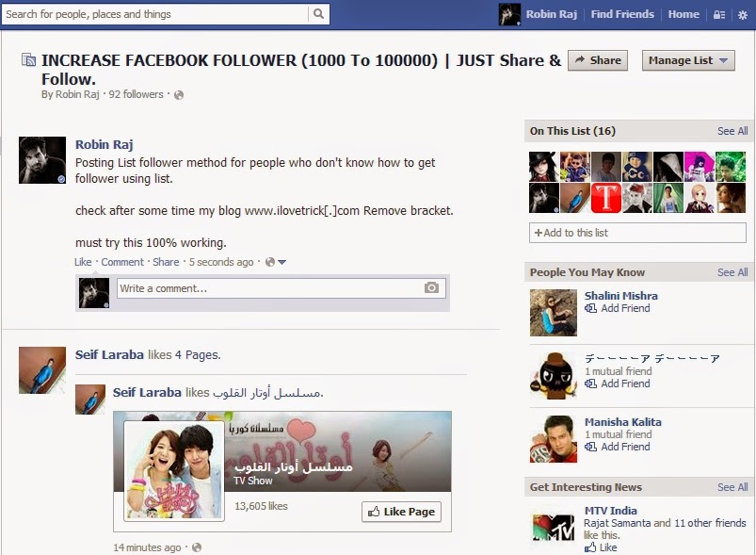Open Seif Laraba's large profile picture
756x555 pixels.
[x=42, y=370]
